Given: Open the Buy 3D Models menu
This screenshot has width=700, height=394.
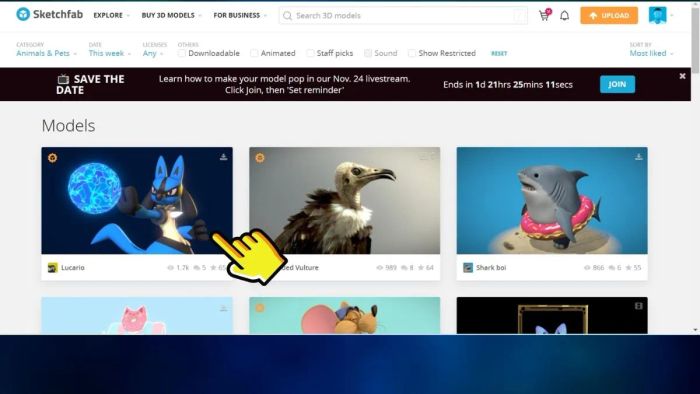Looking at the screenshot, I should click(x=172, y=15).
